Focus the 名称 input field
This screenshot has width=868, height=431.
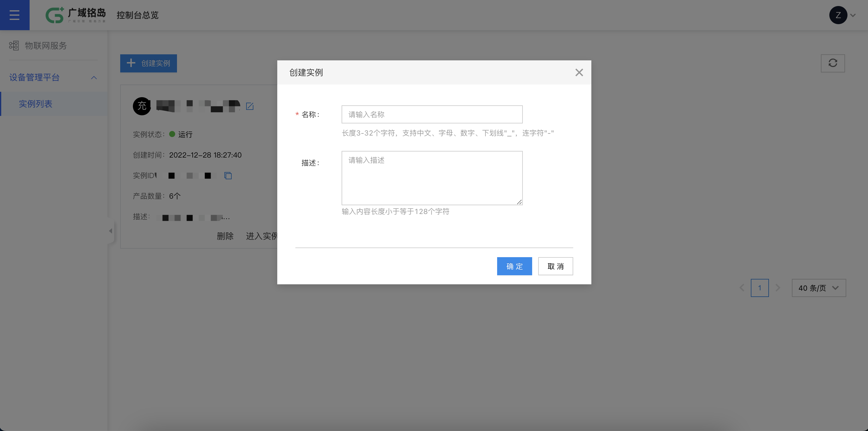432,114
